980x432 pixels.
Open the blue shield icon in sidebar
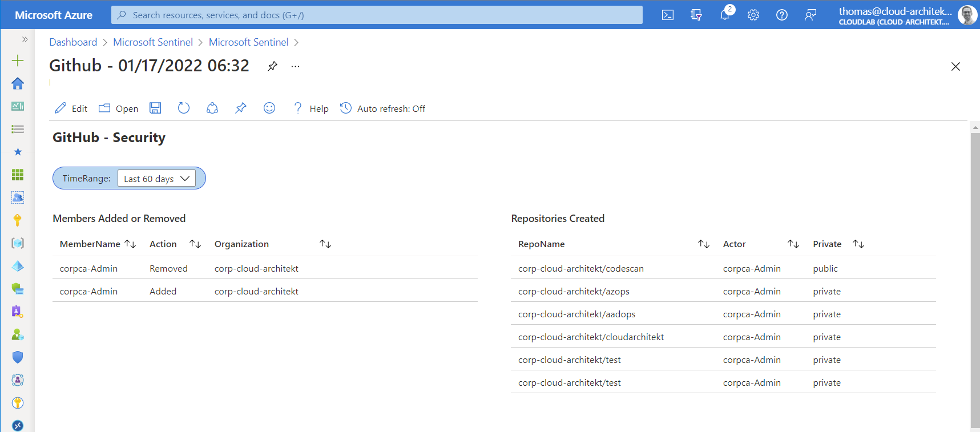click(18, 357)
